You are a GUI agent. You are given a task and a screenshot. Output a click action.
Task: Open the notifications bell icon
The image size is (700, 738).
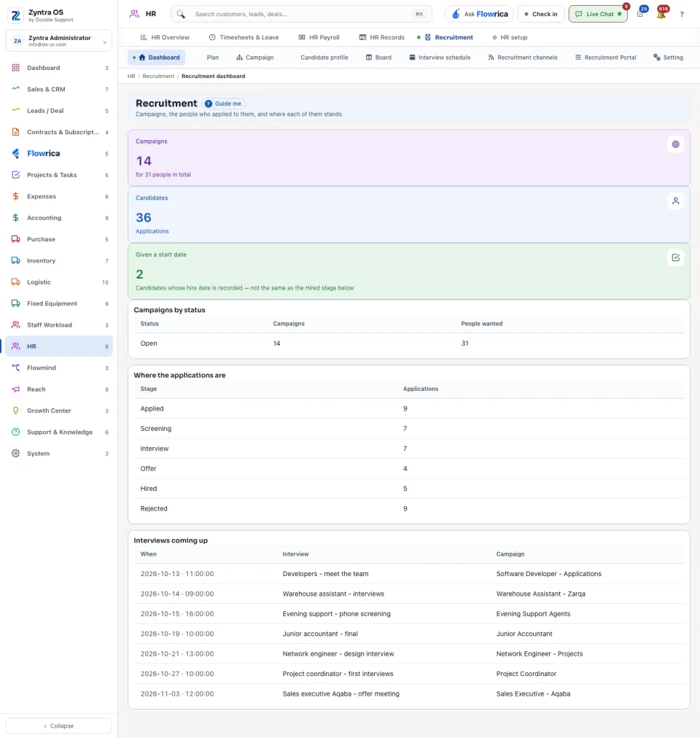pyautogui.click(x=661, y=14)
